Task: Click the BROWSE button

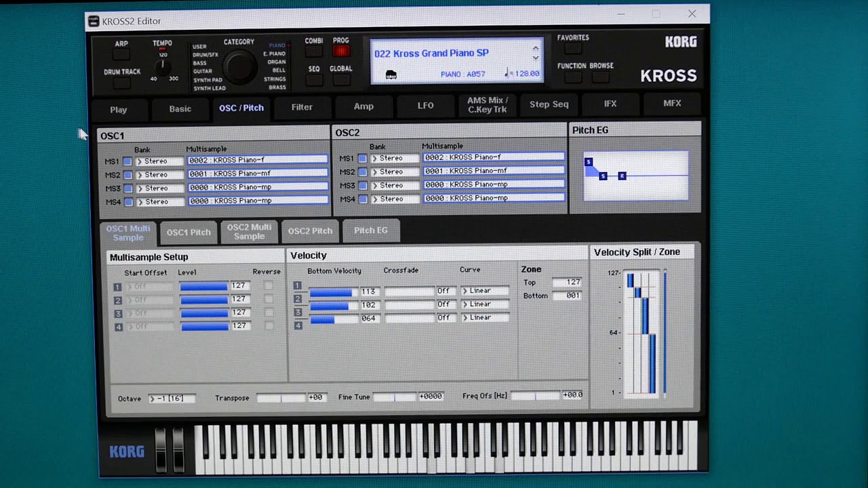Action: 600,77
